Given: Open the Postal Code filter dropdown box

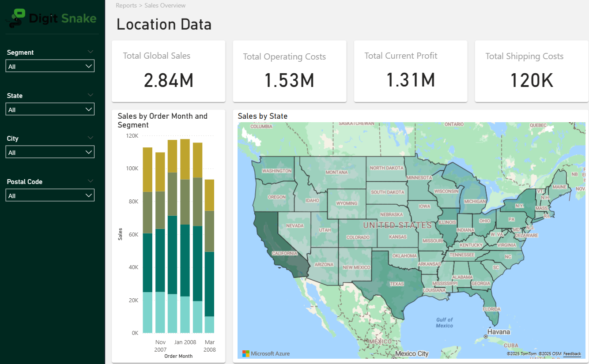Looking at the screenshot, I should (x=50, y=195).
